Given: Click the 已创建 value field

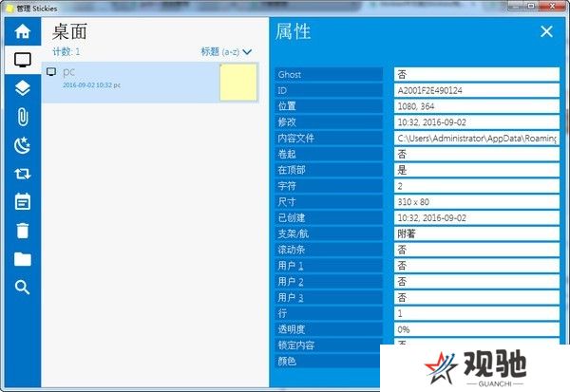Looking at the screenshot, I should (477, 217).
